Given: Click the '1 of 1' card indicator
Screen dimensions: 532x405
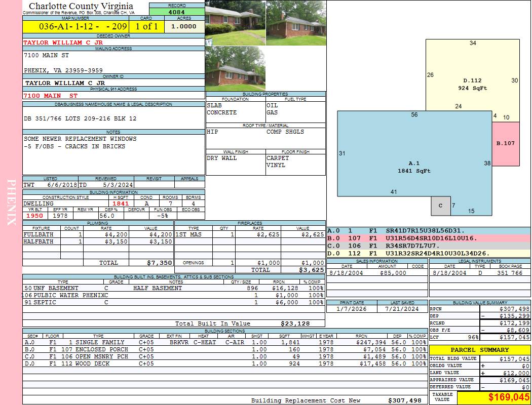Looking at the screenshot, I should [x=146, y=27].
